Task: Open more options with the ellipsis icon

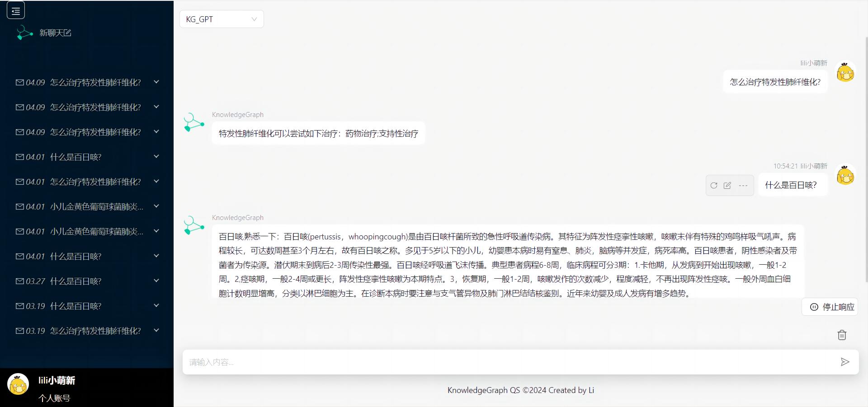Action: 743,185
